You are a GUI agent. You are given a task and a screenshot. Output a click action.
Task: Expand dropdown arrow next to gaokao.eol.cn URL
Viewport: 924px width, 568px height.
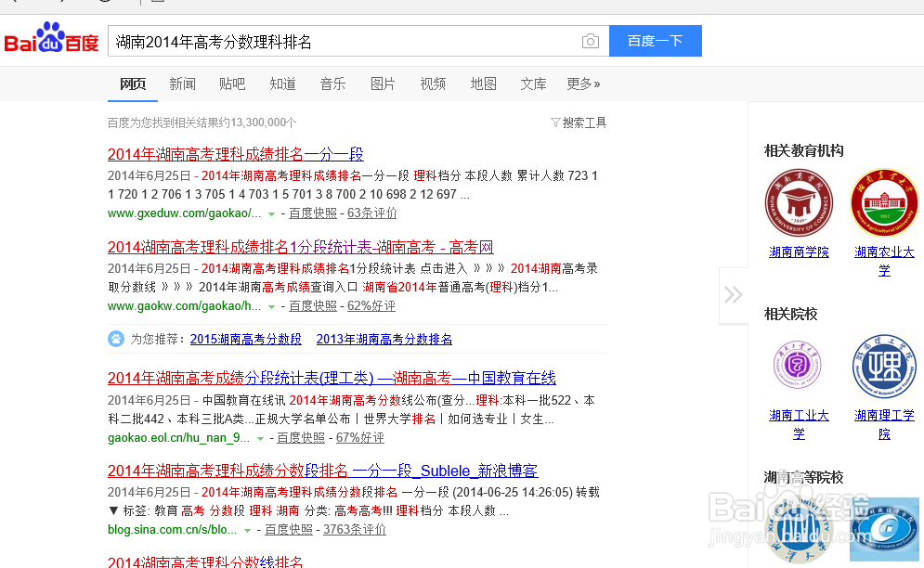pyautogui.click(x=260, y=439)
